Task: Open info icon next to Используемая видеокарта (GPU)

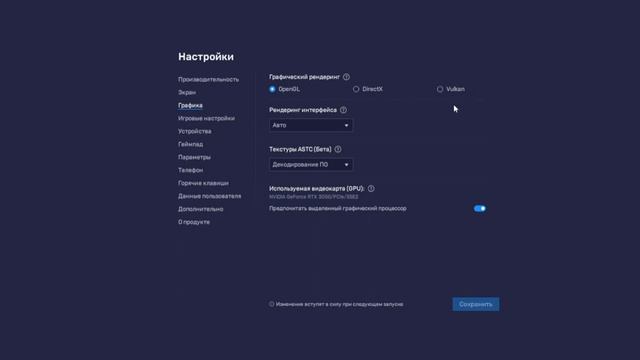Action: coord(371,189)
